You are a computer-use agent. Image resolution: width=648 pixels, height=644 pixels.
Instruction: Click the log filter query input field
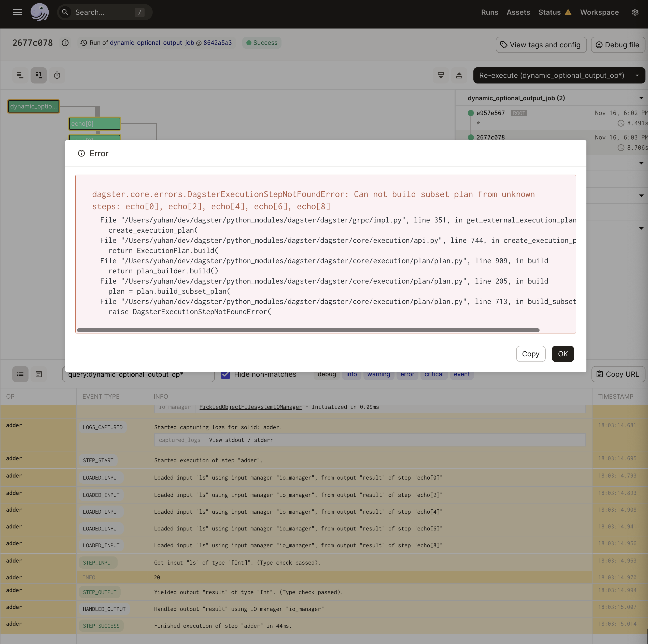pyautogui.click(x=138, y=374)
